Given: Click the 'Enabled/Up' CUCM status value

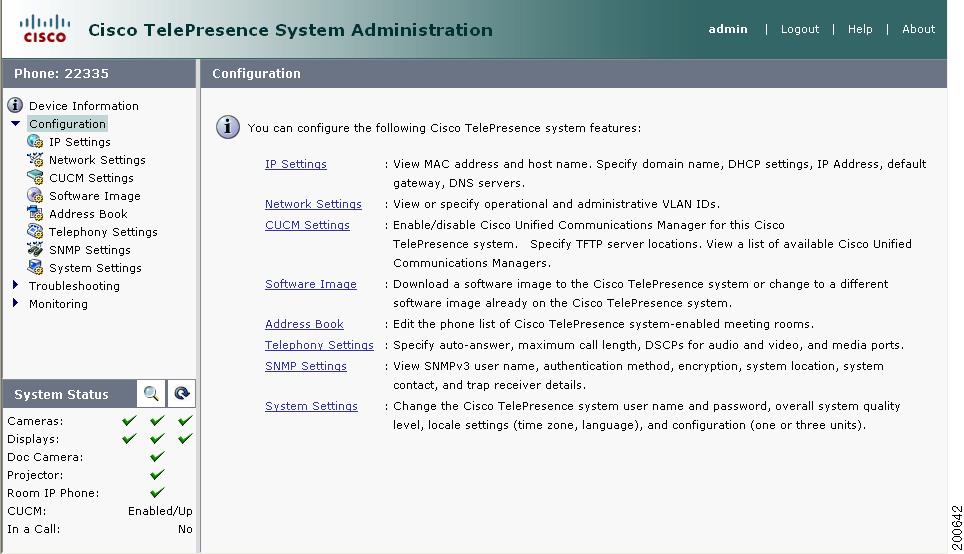Looking at the screenshot, I should coord(160,511).
